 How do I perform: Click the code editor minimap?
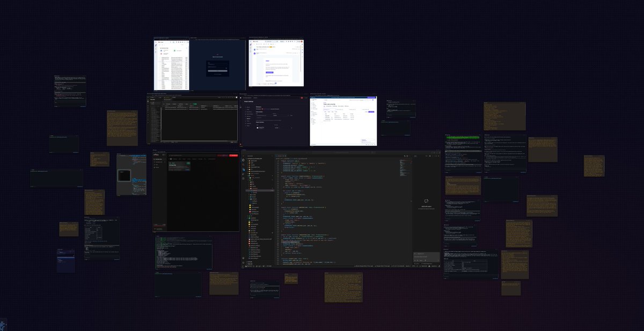click(x=406, y=168)
